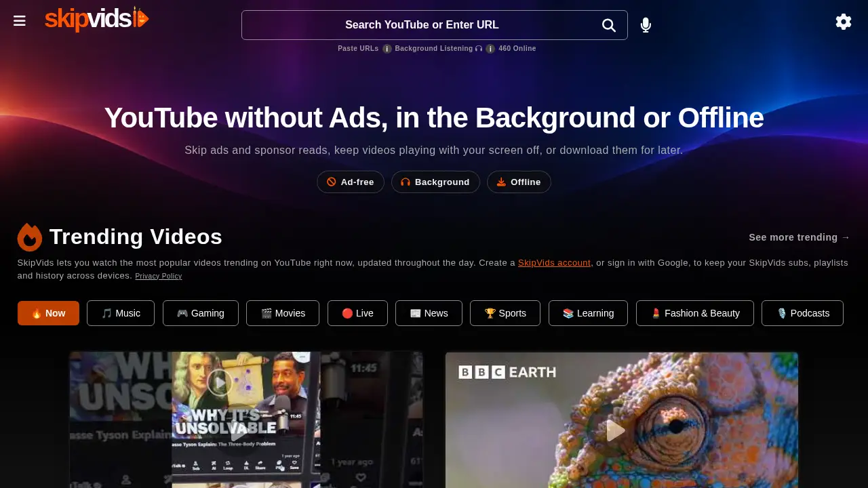The image size is (868, 488).
Task: Click the Trending flame icon
Action: pos(30,237)
